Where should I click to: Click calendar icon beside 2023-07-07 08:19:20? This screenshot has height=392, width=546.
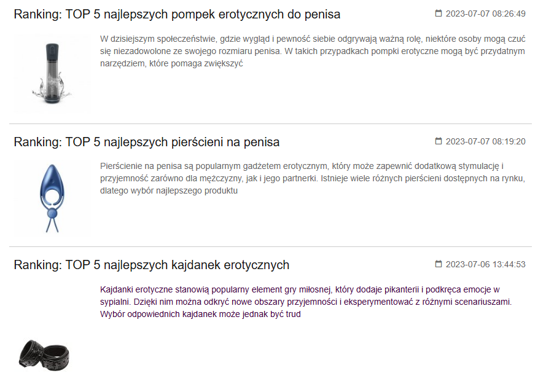tap(439, 141)
